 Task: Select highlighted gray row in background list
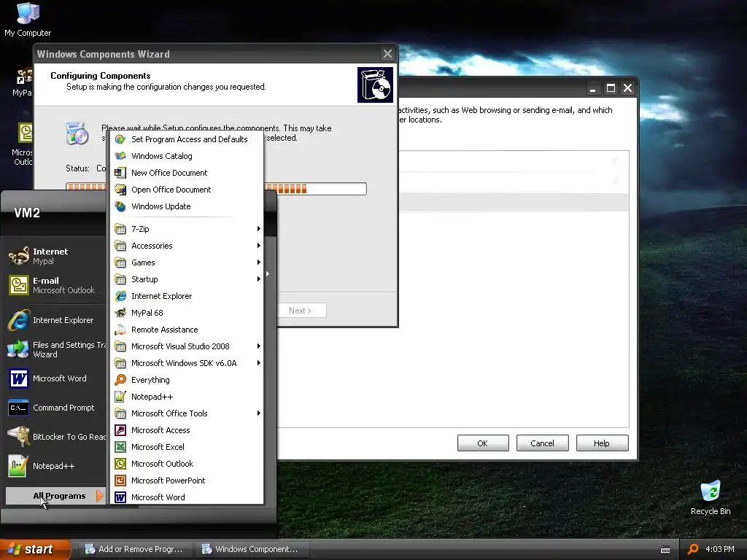pos(514,203)
